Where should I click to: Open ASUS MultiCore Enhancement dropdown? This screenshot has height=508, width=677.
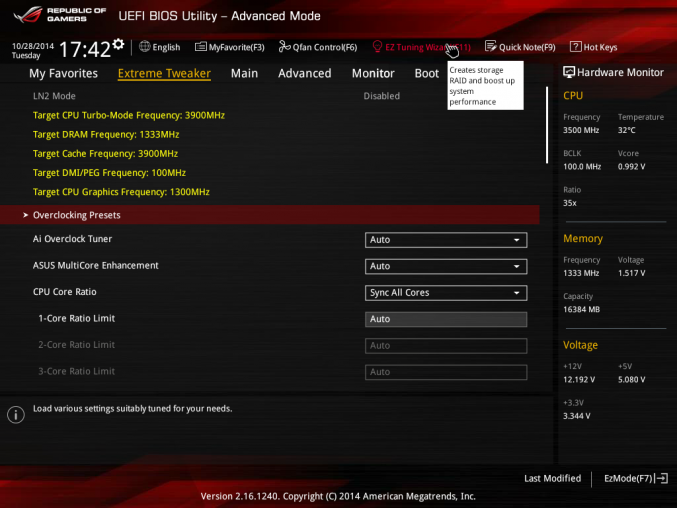click(x=446, y=266)
